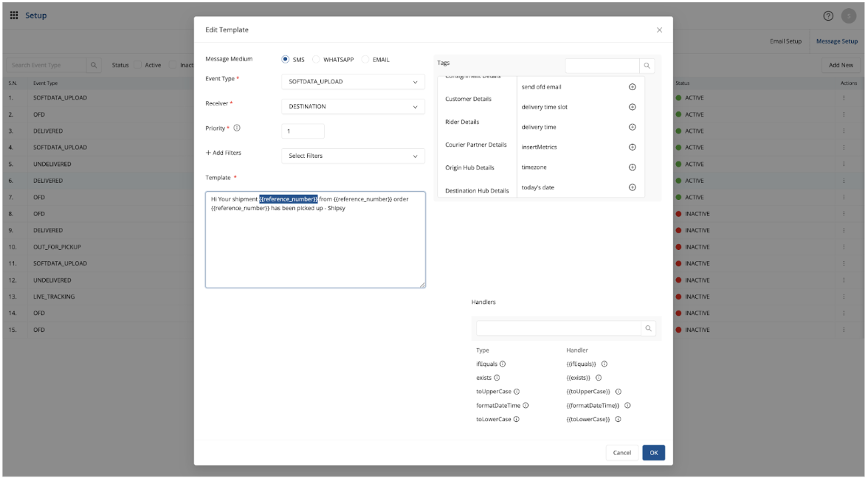The width and height of the screenshot is (868, 478).
Task: Open the Event Type dropdown
Action: click(x=353, y=82)
